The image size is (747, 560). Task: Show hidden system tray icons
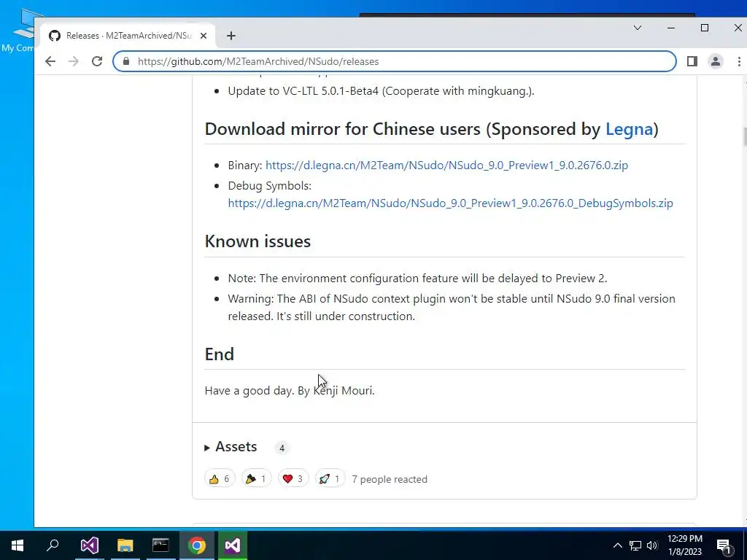tap(617, 545)
